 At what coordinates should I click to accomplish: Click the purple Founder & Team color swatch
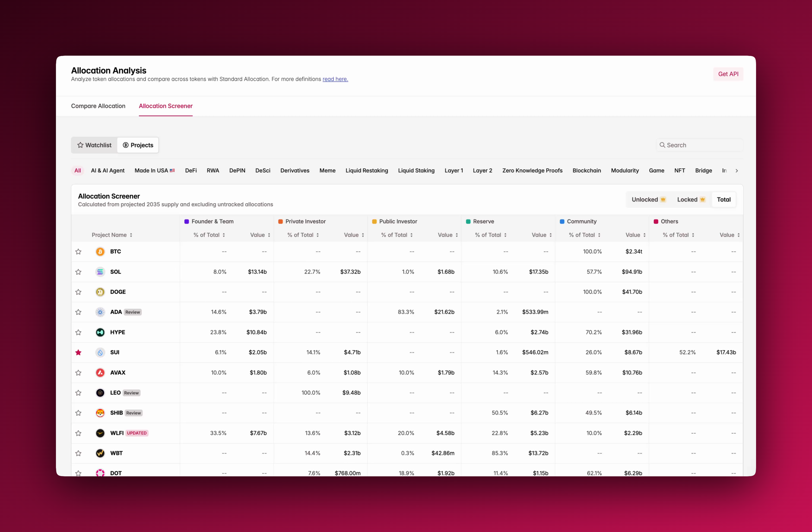(186, 222)
